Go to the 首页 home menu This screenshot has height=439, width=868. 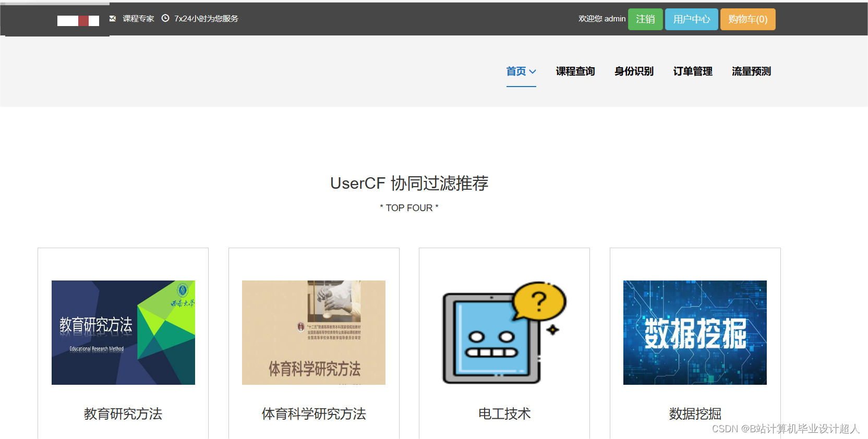click(x=521, y=71)
